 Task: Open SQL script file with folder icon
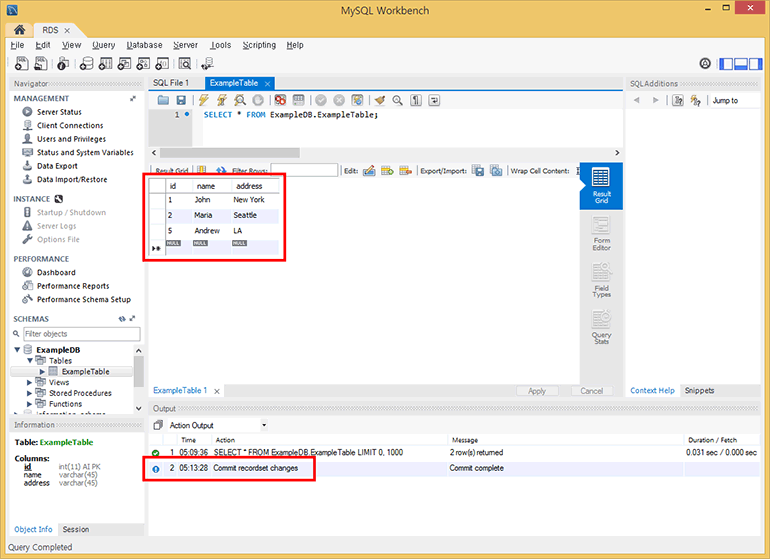tap(163, 101)
